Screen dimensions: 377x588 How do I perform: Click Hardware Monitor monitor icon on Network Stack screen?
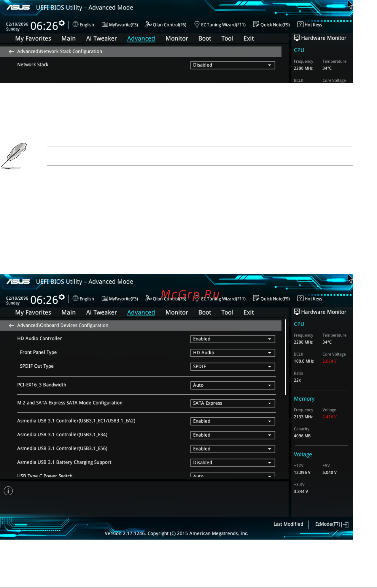[x=297, y=38]
